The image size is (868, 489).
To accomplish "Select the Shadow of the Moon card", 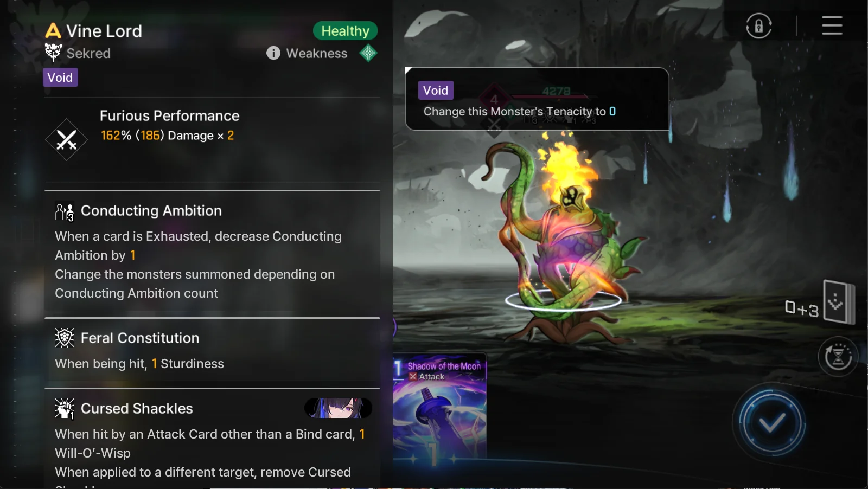I will pos(440,409).
